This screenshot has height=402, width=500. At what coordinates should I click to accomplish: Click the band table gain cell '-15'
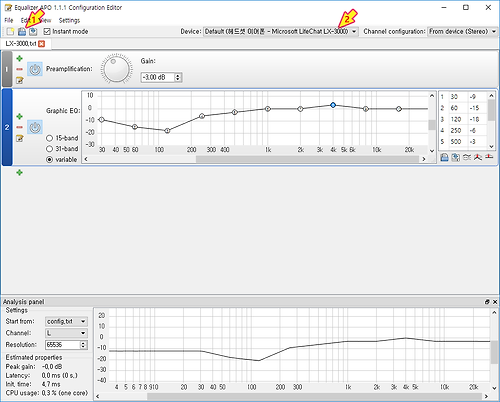pyautogui.click(x=474, y=108)
